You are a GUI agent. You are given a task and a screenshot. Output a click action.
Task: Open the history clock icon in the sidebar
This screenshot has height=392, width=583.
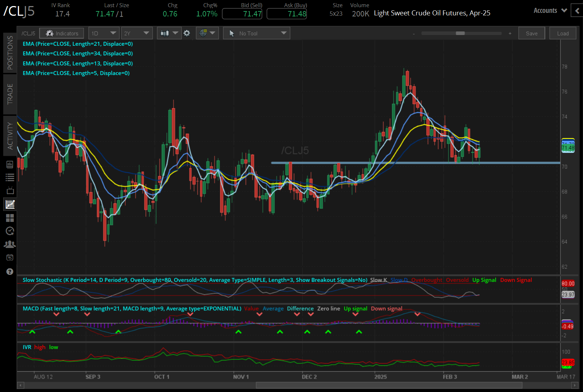click(10, 231)
